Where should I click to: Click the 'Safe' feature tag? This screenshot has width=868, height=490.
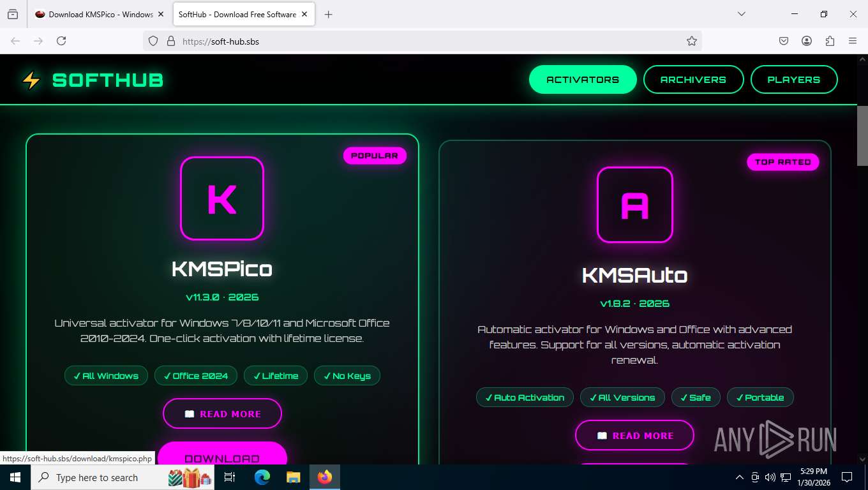click(696, 397)
